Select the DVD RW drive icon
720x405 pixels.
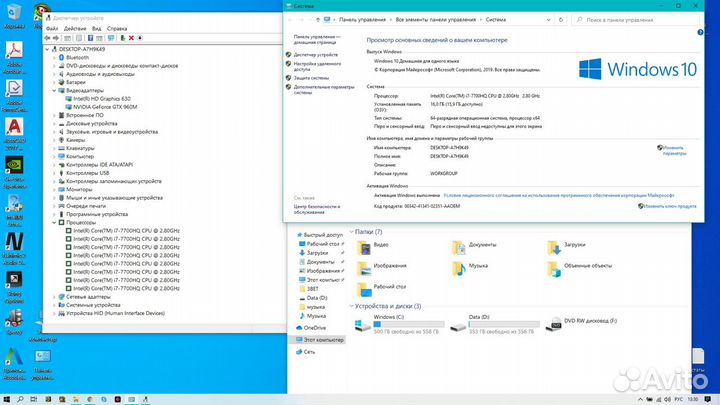[556, 324]
